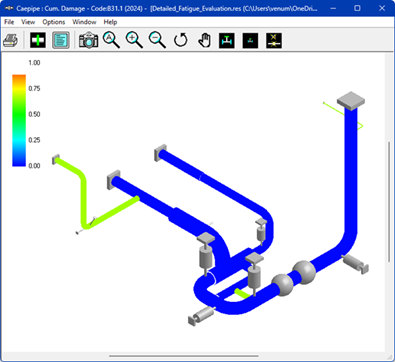Select the Zoom All magnifier icon
395x362 pixels.
pyautogui.click(x=111, y=40)
